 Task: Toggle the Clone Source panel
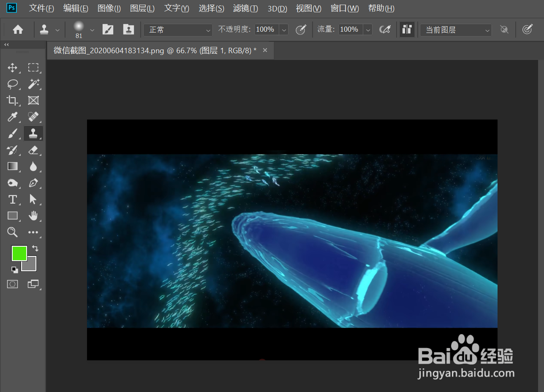pyautogui.click(x=128, y=30)
